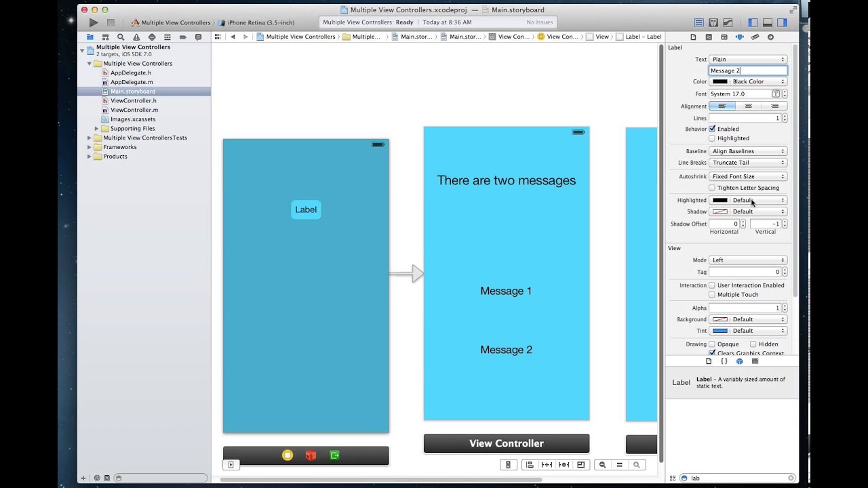
Task: Open the Breakpoint navigator icon
Action: [183, 37]
